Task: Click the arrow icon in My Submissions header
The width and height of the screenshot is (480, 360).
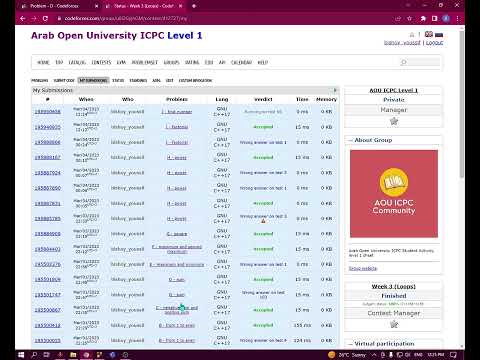Action: point(335,90)
